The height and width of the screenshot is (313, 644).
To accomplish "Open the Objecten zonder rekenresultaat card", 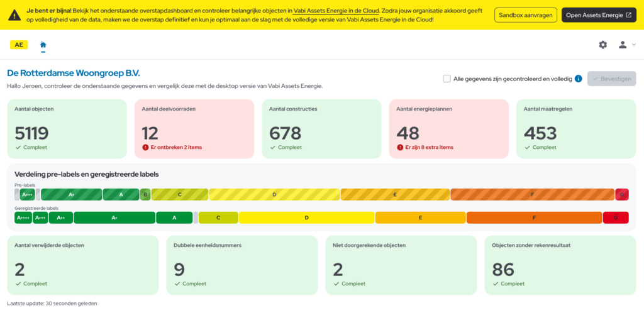I will click(560, 265).
